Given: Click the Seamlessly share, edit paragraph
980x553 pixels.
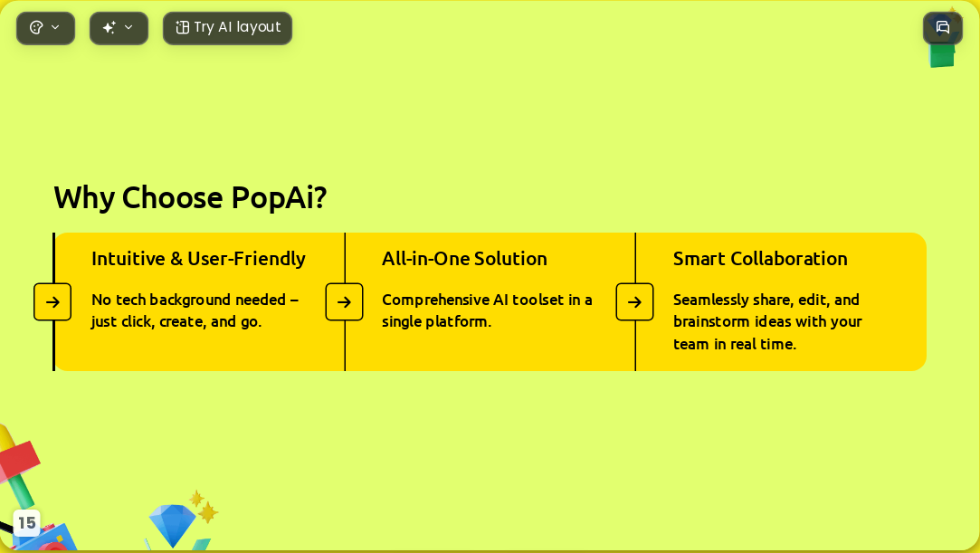Looking at the screenshot, I should pyautogui.click(x=767, y=322).
